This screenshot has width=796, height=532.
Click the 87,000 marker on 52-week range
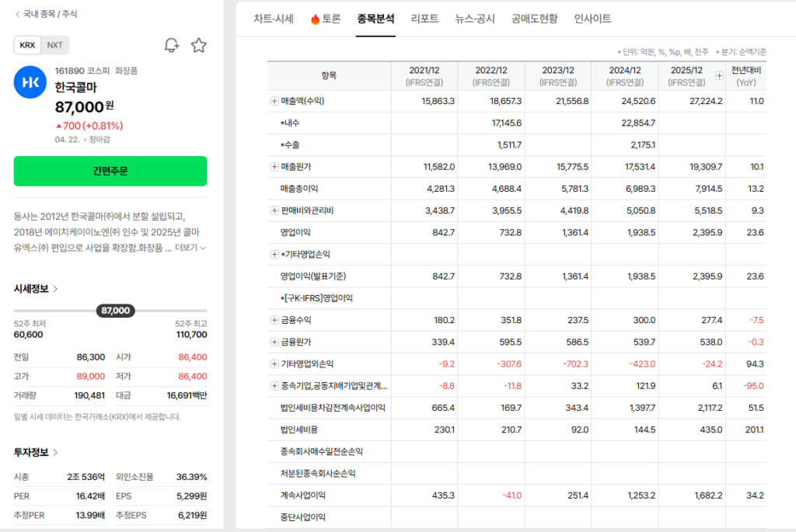pos(116,311)
